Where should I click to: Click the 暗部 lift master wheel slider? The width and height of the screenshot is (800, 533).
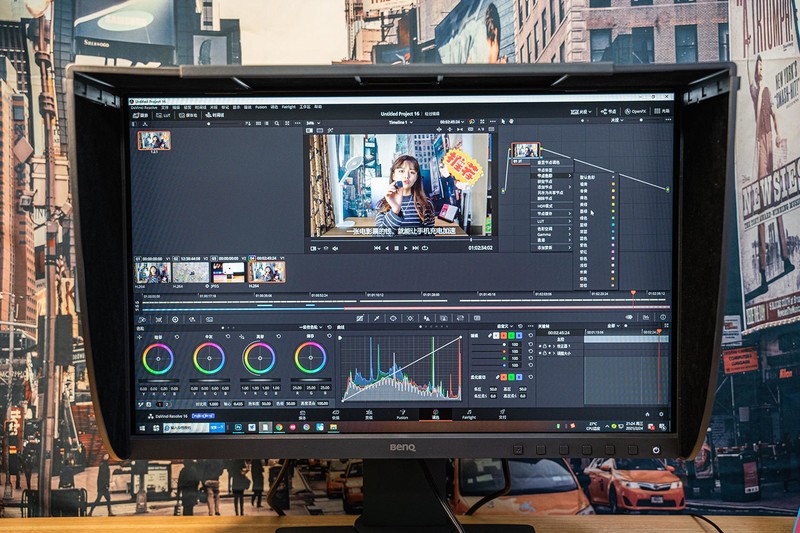pos(159,380)
